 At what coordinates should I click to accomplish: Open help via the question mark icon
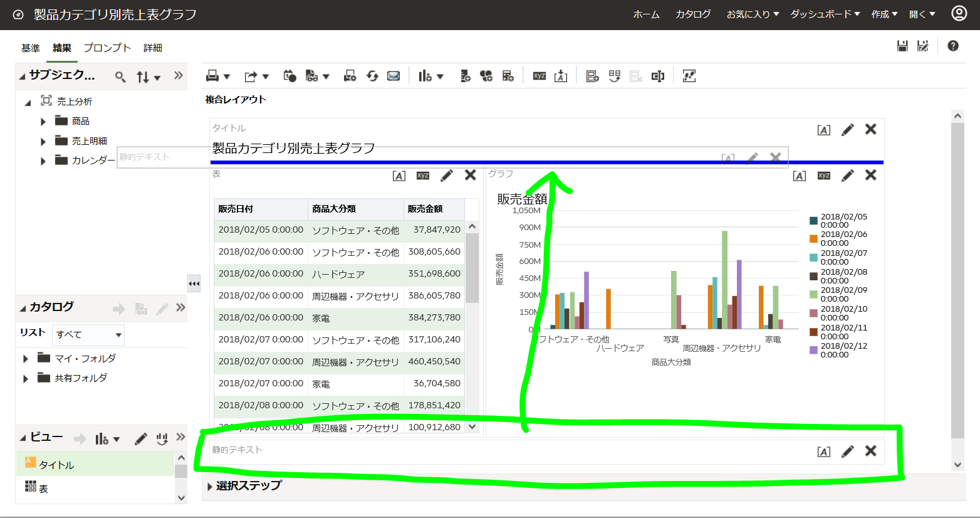[953, 46]
